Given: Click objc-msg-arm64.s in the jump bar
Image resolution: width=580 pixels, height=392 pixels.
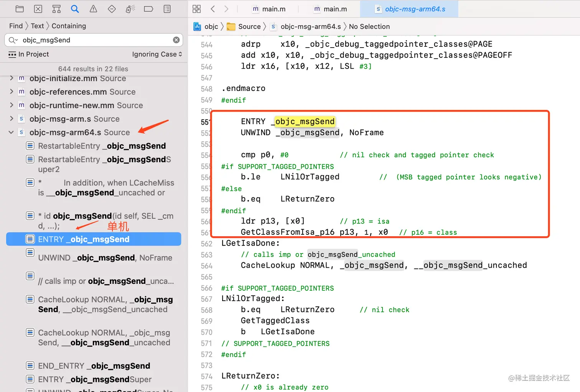Looking at the screenshot, I should point(306,26).
